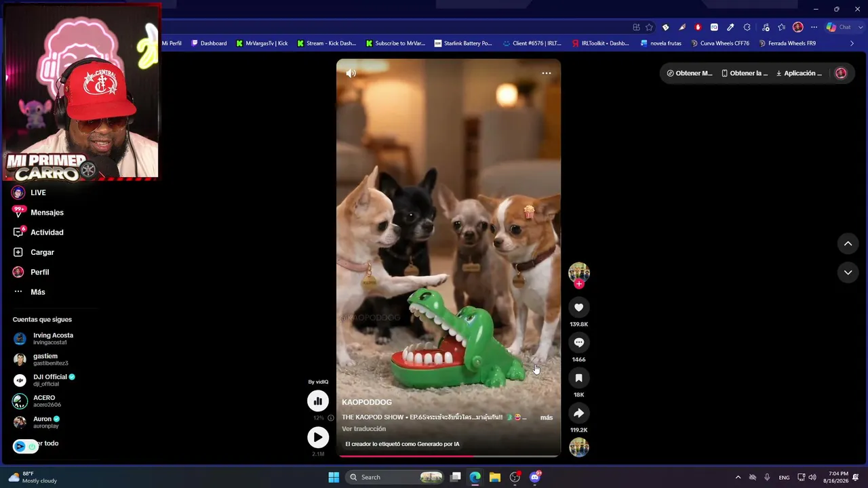Open the Windows Start menu
Viewport: 868px width, 488px height.
pos(334,477)
